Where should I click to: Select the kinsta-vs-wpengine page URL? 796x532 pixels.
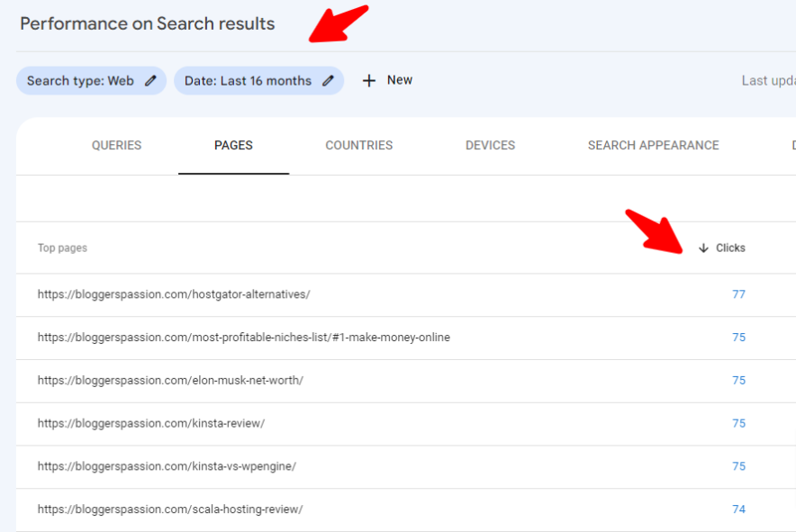pyautogui.click(x=167, y=466)
